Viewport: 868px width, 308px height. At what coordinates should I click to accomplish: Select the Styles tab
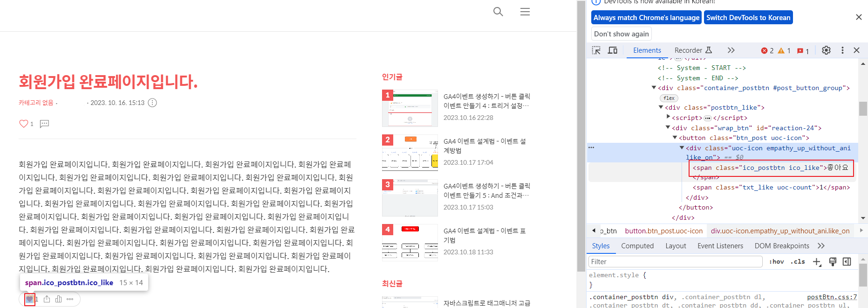[x=601, y=246]
